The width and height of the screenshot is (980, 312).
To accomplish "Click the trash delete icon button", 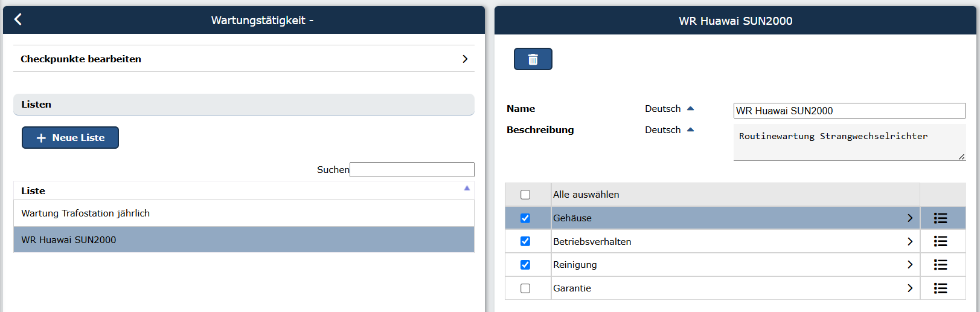I will [533, 59].
